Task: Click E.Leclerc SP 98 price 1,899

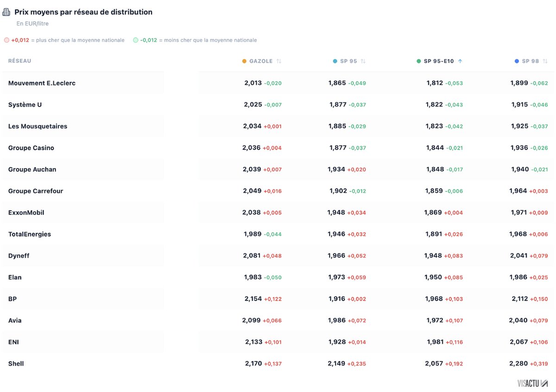Action: coord(519,83)
